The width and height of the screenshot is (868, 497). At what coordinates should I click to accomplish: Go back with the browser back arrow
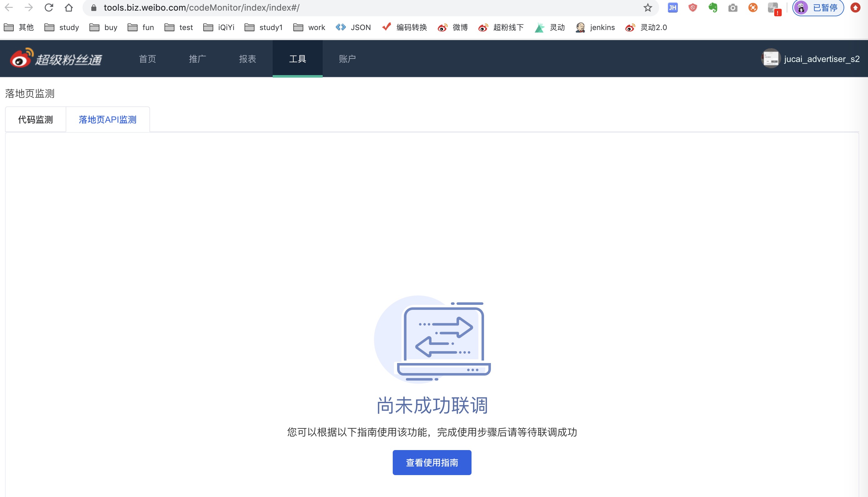(9, 8)
